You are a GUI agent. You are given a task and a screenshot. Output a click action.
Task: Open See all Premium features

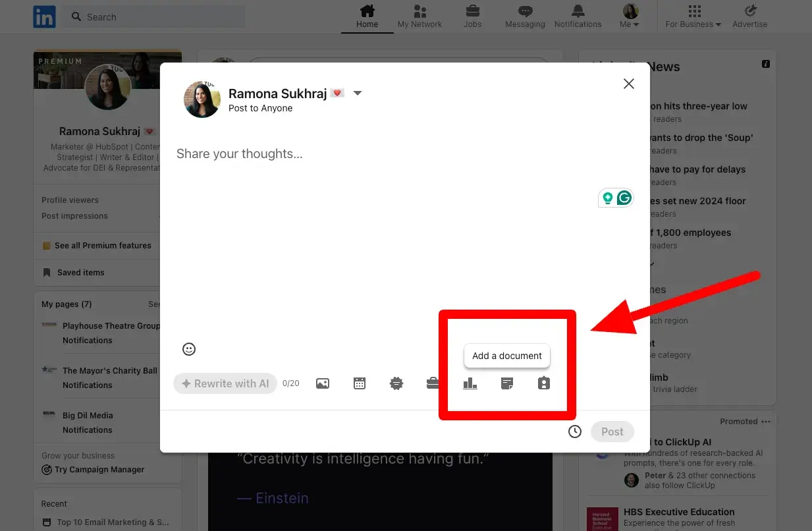(97, 245)
